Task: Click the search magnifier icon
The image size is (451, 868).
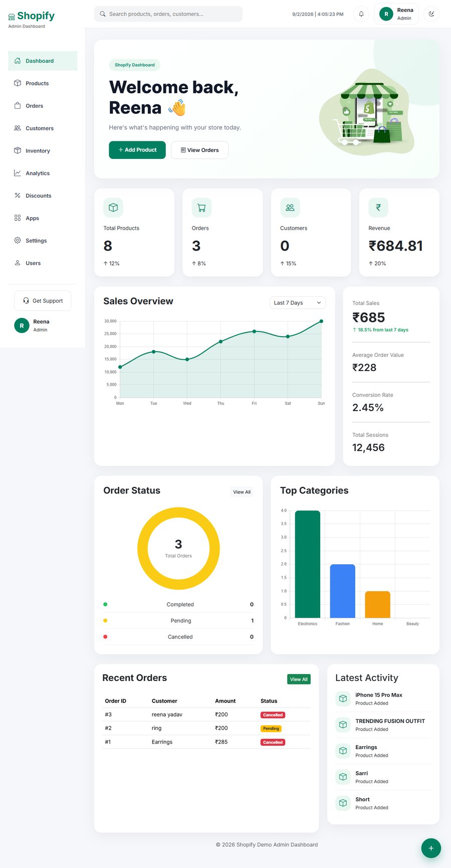Action: point(103,14)
